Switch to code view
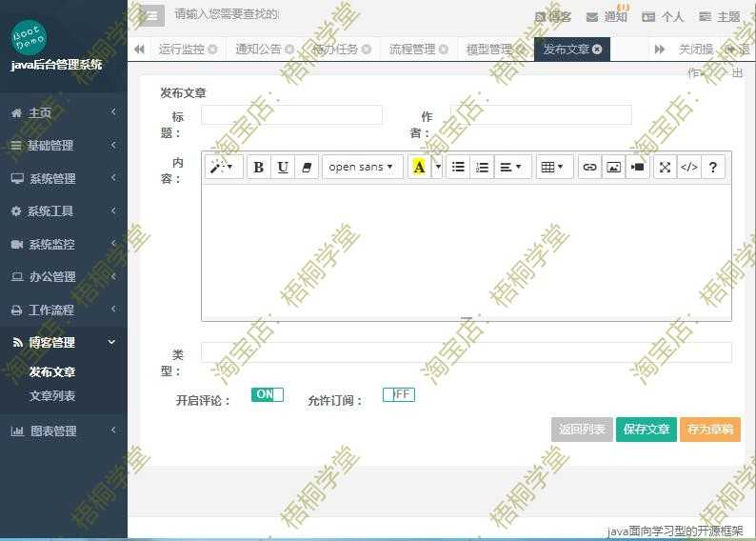Image resolution: width=756 pixels, height=541 pixels. [x=689, y=168]
